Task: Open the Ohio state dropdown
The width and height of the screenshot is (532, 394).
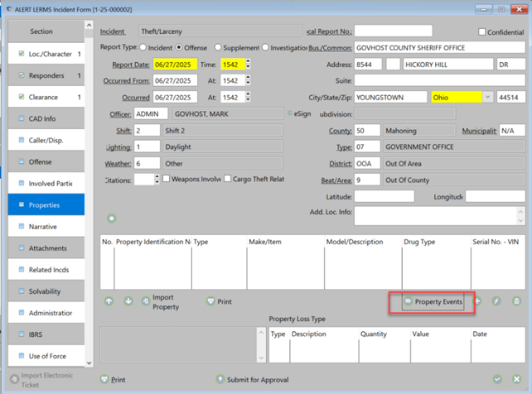Action: pyautogui.click(x=487, y=97)
